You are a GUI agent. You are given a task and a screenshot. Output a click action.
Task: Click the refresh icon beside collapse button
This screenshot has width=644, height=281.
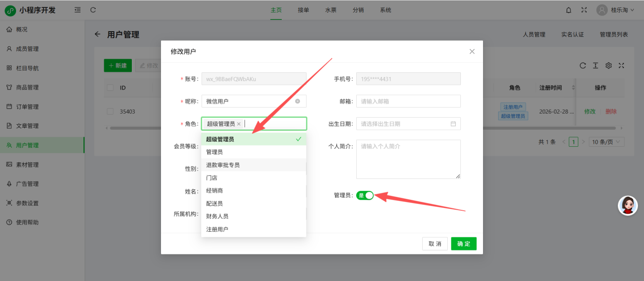point(93,10)
